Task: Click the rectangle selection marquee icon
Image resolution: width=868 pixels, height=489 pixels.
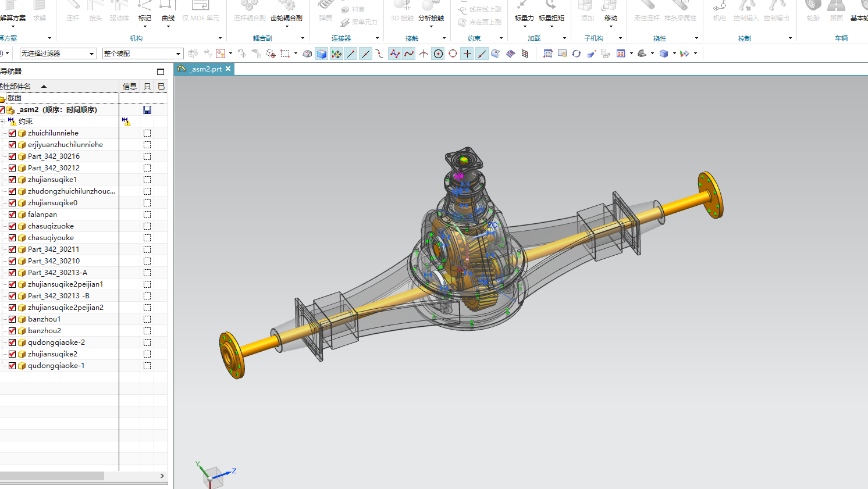Action: coord(285,53)
